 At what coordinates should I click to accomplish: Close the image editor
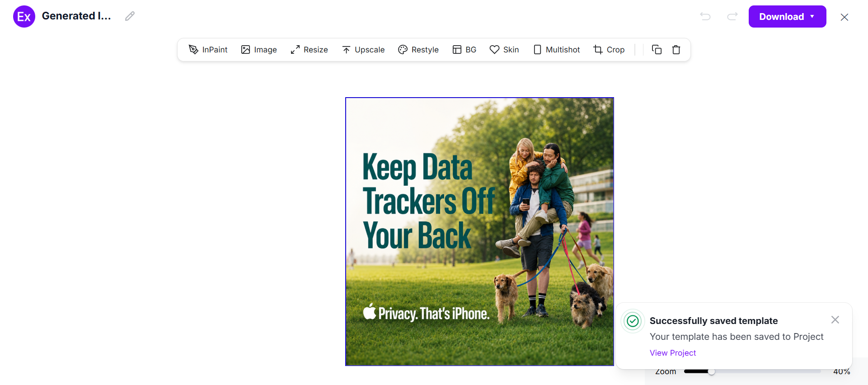tap(844, 17)
